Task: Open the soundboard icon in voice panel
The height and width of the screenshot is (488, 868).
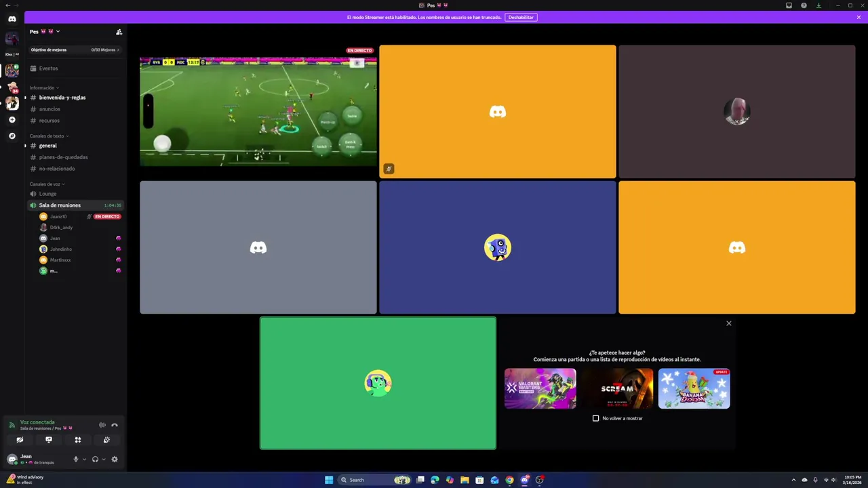Action: tap(106, 440)
